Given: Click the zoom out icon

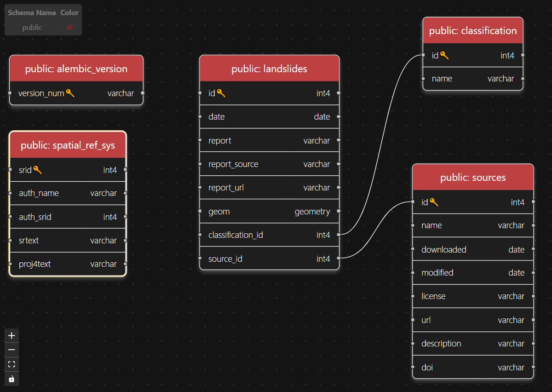Looking at the screenshot, I should 11,350.
